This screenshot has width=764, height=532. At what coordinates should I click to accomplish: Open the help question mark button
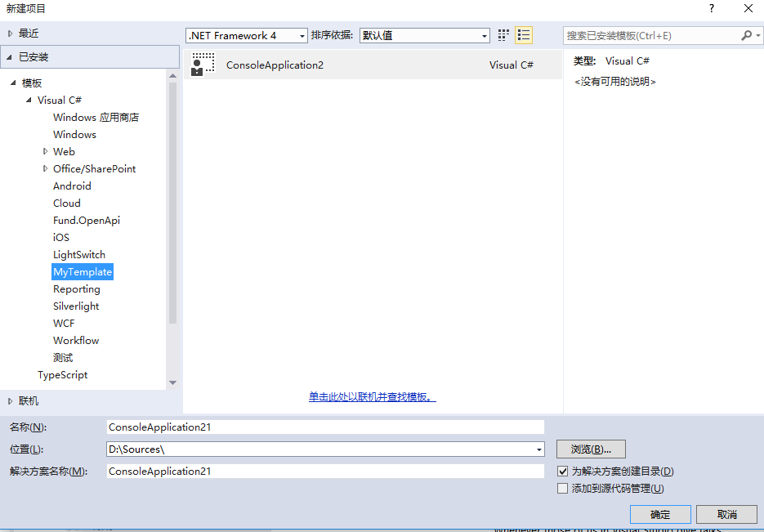[x=712, y=8]
